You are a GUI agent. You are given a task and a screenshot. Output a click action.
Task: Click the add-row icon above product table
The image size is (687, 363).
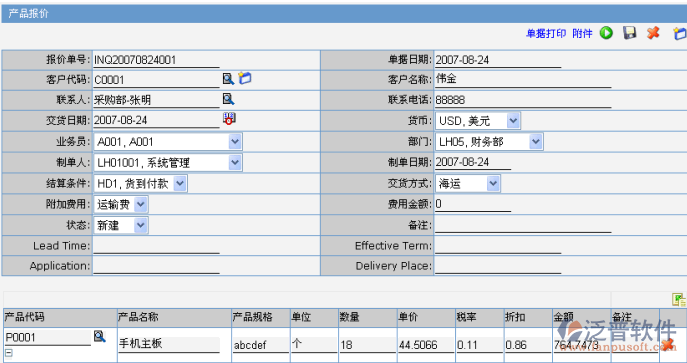tap(679, 300)
